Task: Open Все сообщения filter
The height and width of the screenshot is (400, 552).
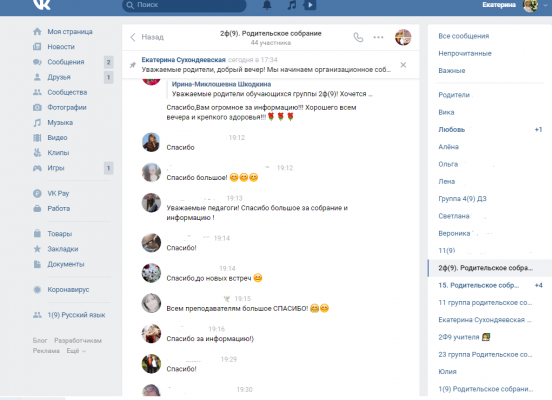Action: click(x=464, y=36)
